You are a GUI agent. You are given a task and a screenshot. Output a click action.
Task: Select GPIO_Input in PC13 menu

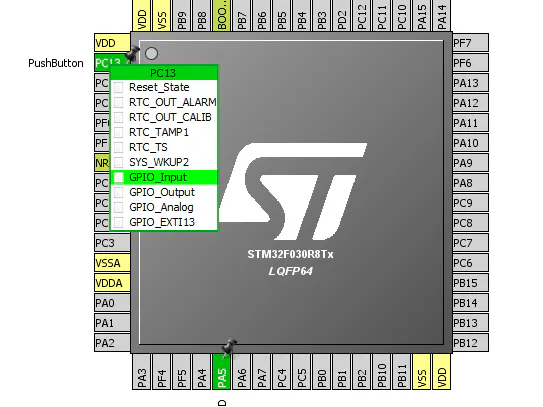tap(164, 177)
